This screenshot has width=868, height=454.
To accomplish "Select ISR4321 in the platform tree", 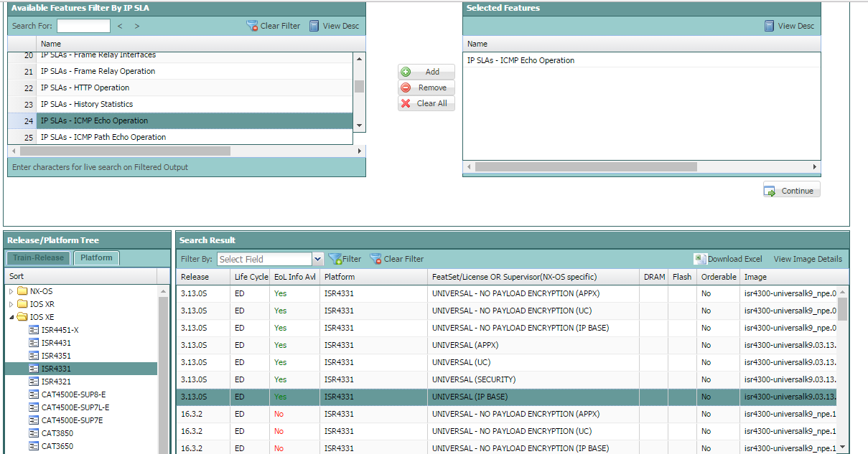I will (x=56, y=382).
